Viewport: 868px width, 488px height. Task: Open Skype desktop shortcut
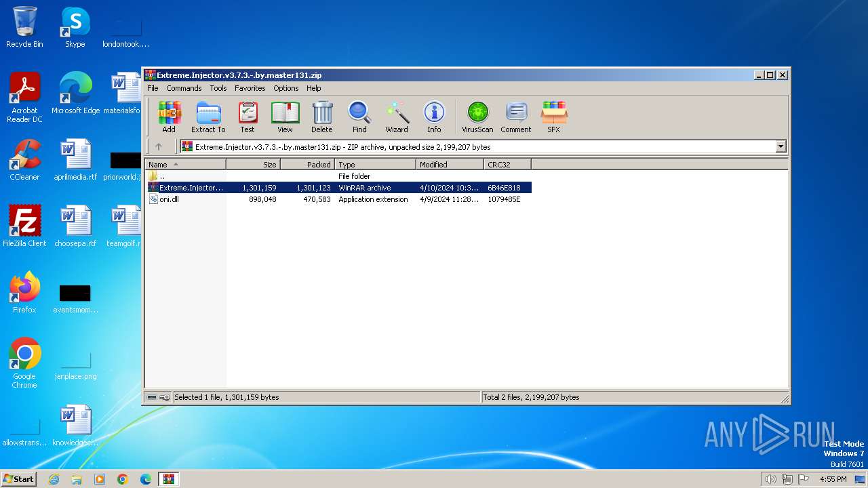pos(75,27)
